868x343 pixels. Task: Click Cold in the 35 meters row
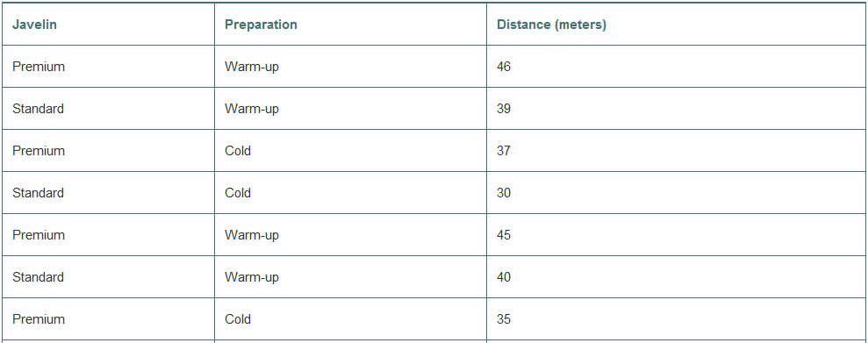tap(238, 318)
